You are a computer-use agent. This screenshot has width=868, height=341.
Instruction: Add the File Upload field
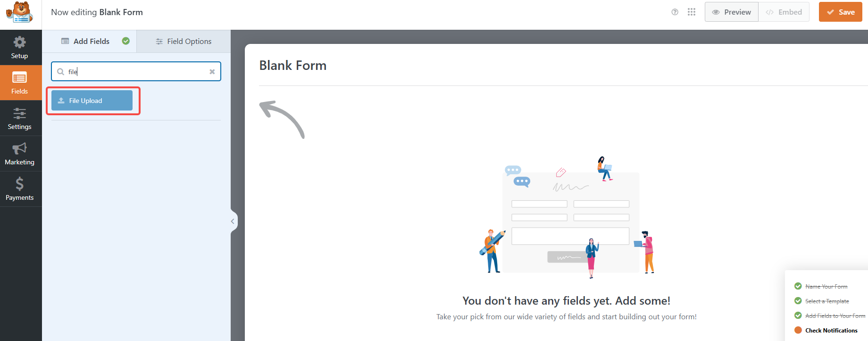[x=92, y=101]
